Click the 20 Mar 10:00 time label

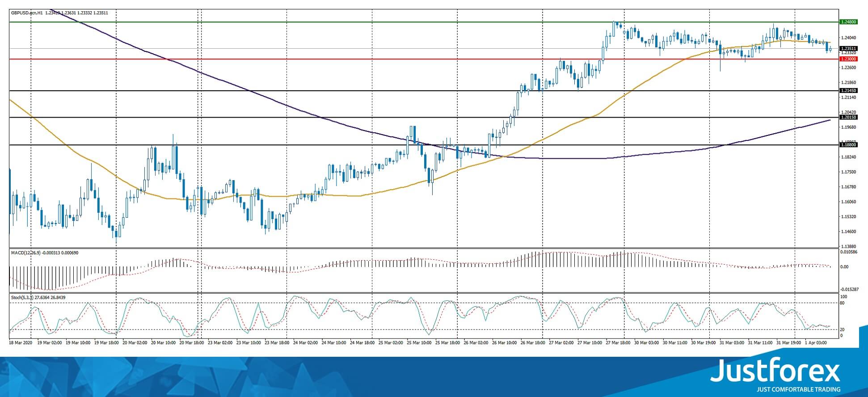[164, 343]
